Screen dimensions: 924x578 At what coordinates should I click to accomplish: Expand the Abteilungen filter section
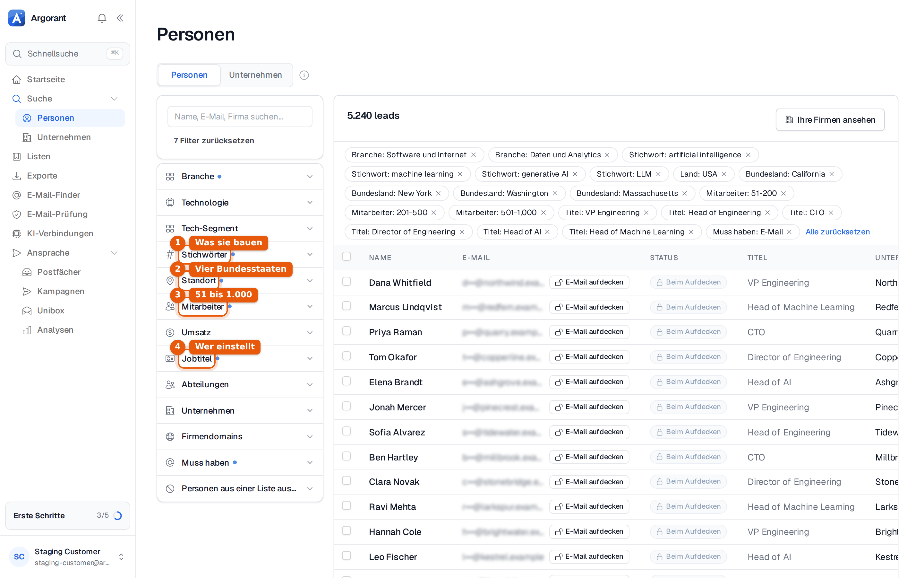point(240,384)
